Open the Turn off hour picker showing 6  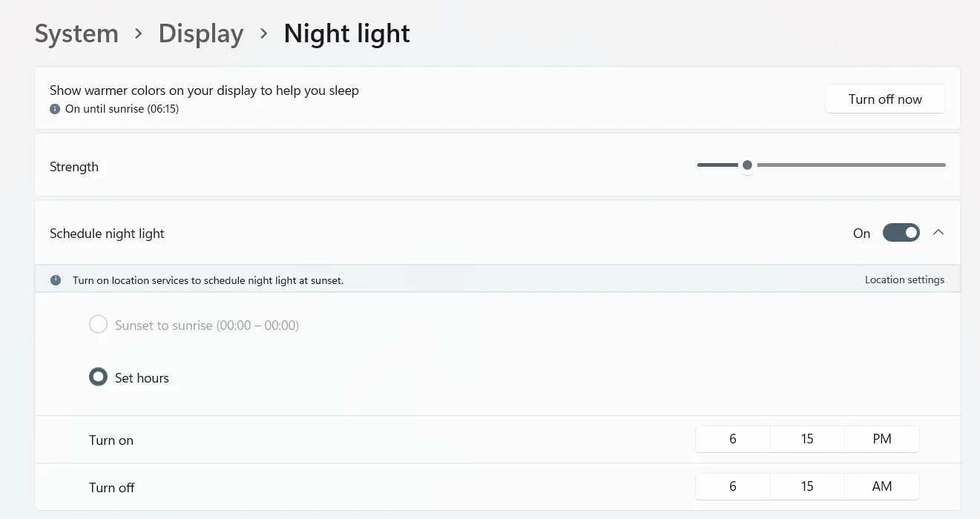[733, 486]
